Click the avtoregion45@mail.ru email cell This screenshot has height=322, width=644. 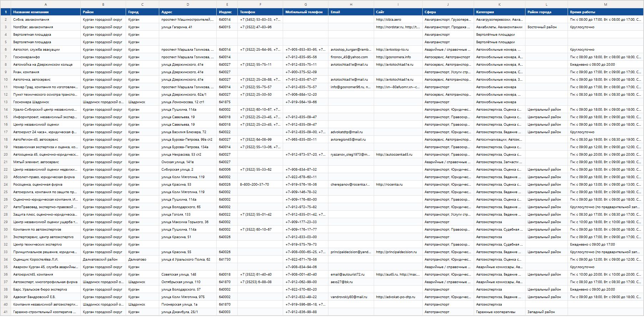(x=351, y=140)
